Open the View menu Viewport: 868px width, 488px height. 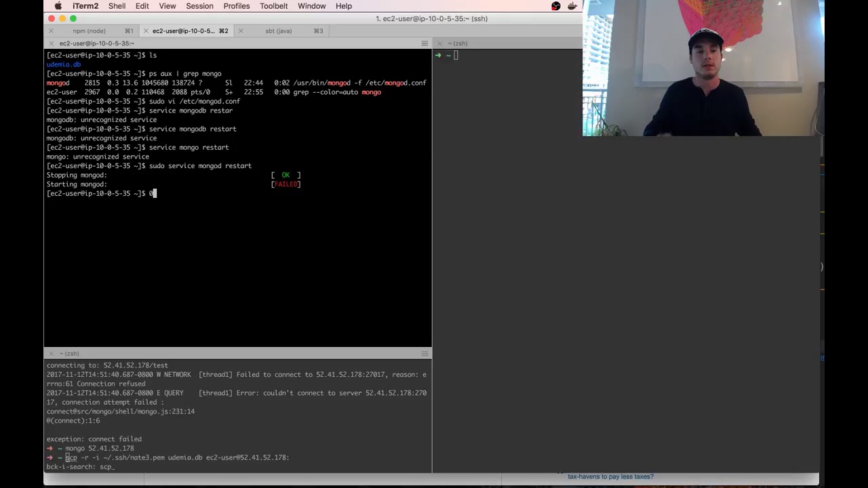(x=167, y=6)
